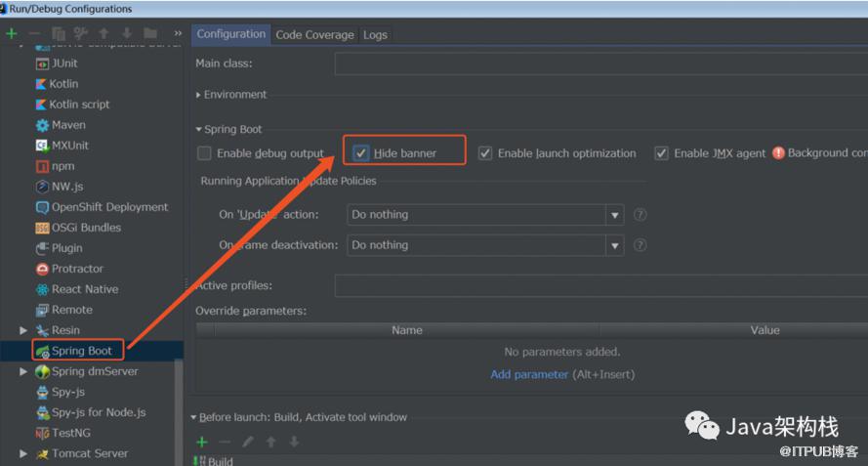The width and height of the screenshot is (868, 466).
Task: Select React Native template
Action: click(77, 289)
